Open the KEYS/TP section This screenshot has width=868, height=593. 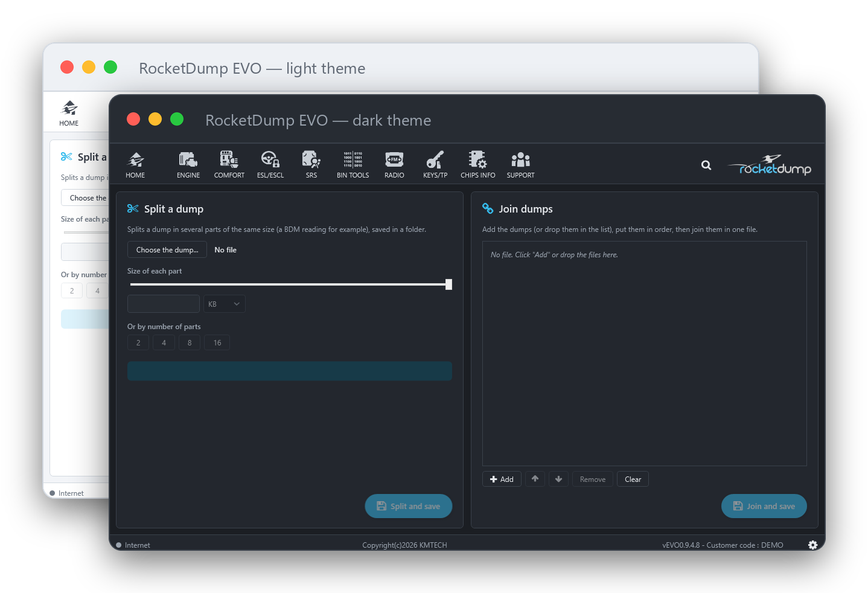pyautogui.click(x=435, y=164)
